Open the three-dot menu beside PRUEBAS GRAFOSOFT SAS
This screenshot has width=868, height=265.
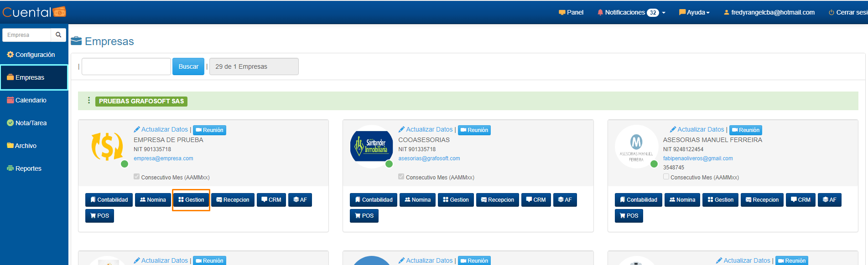coord(89,101)
